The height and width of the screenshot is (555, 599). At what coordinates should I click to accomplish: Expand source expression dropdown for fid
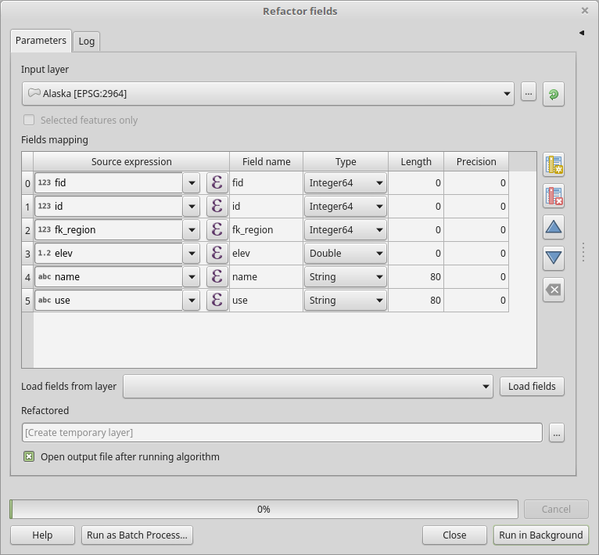click(191, 183)
